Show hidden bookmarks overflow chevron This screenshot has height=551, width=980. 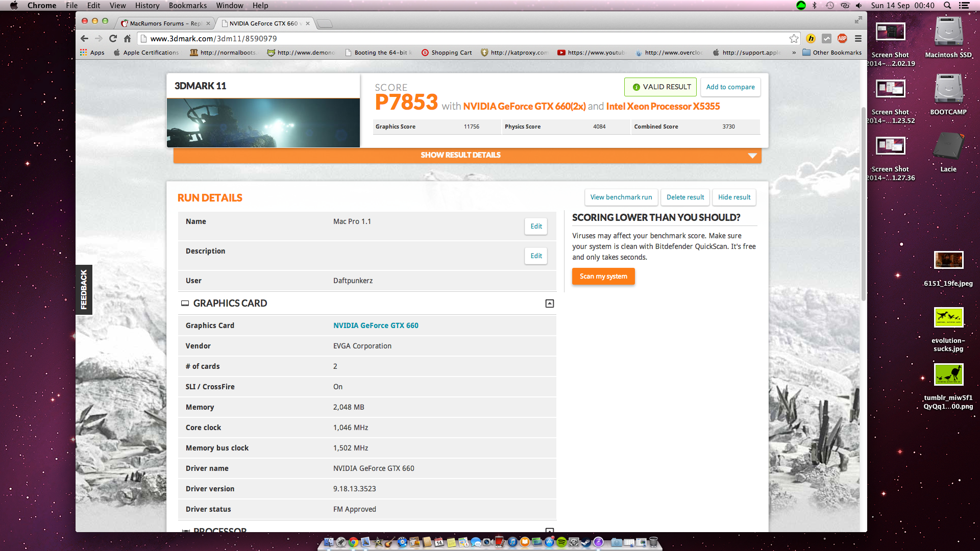[794, 53]
